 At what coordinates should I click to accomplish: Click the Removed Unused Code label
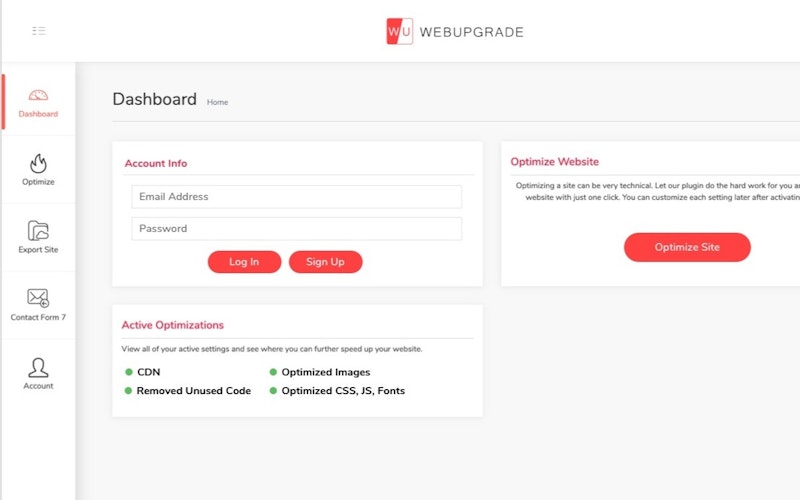point(193,391)
